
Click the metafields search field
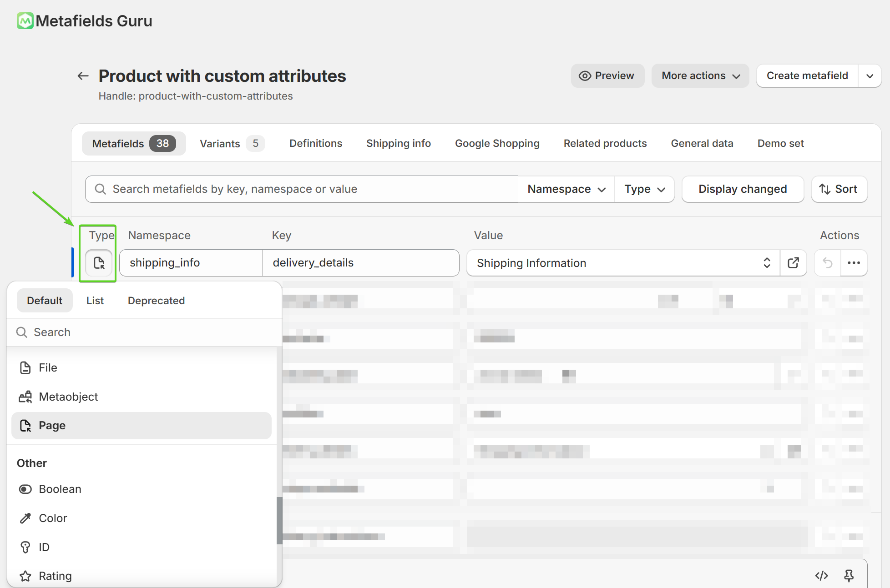300,189
